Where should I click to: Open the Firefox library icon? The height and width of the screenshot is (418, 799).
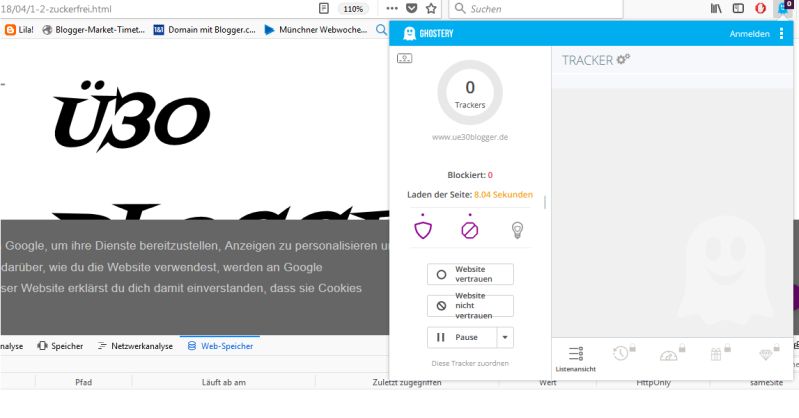716,8
